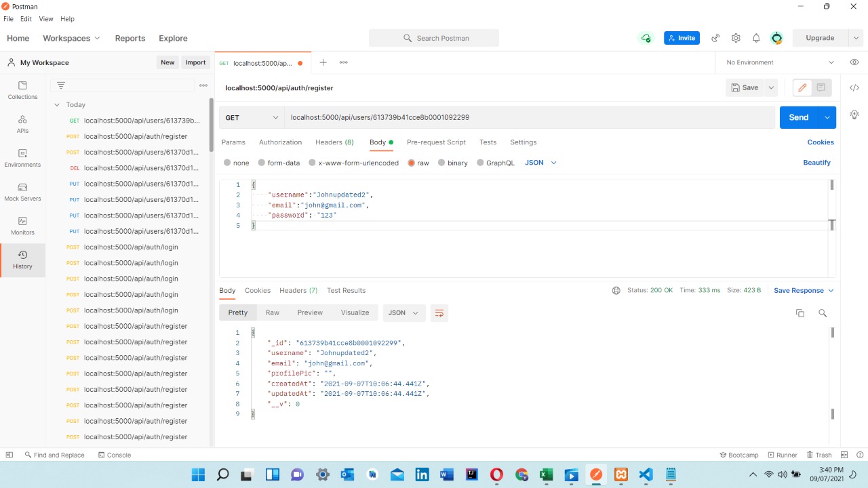This screenshot has width=868, height=488.
Task: Click the code snippet icon
Action: [854, 88]
